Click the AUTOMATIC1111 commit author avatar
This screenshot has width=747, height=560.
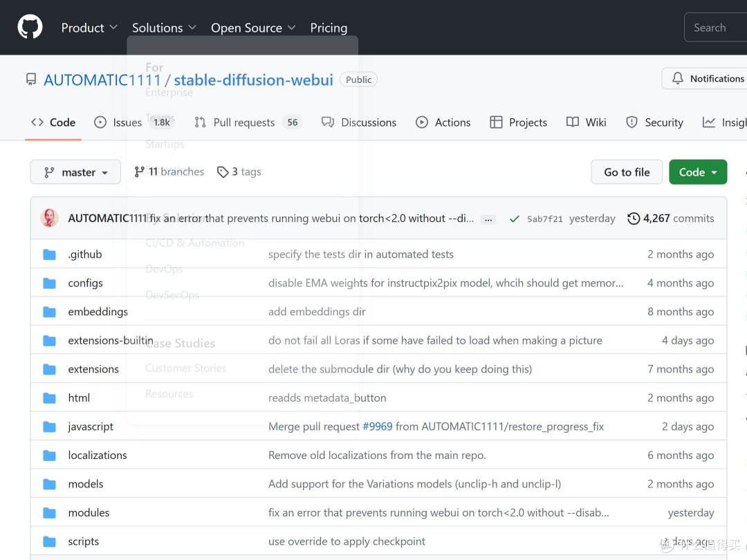point(50,218)
